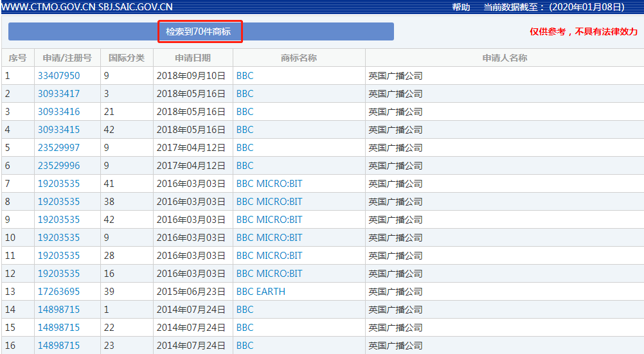
Task: Open BBC trademark name in row 4
Action: [x=245, y=130]
